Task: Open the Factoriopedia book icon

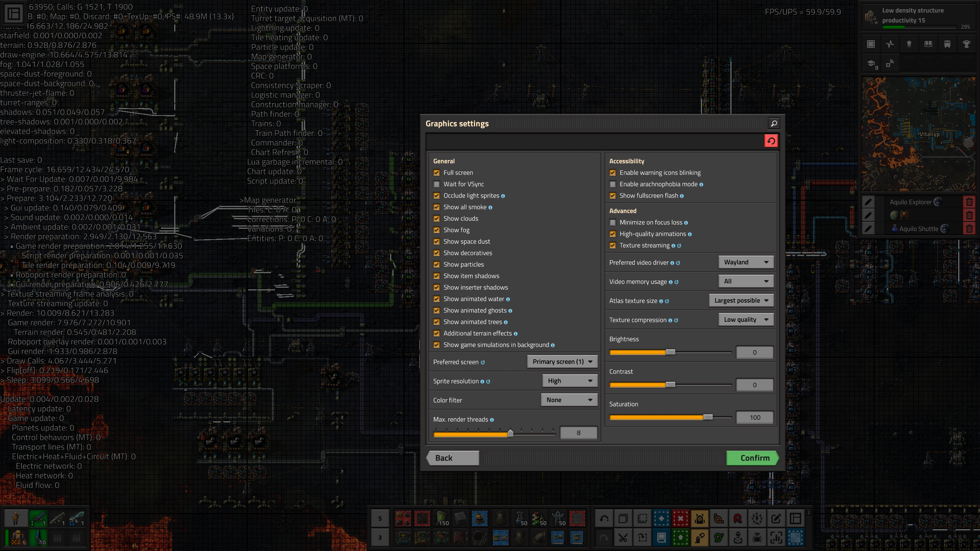Action: pyautogui.click(x=928, y=44)
